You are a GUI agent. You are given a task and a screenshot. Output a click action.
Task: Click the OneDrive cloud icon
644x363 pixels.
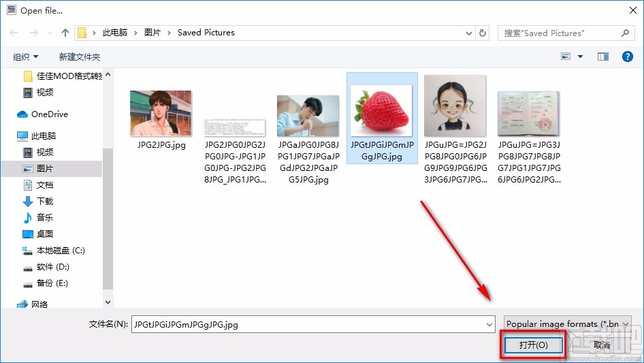pyautogui.click(x=22, y=114)
